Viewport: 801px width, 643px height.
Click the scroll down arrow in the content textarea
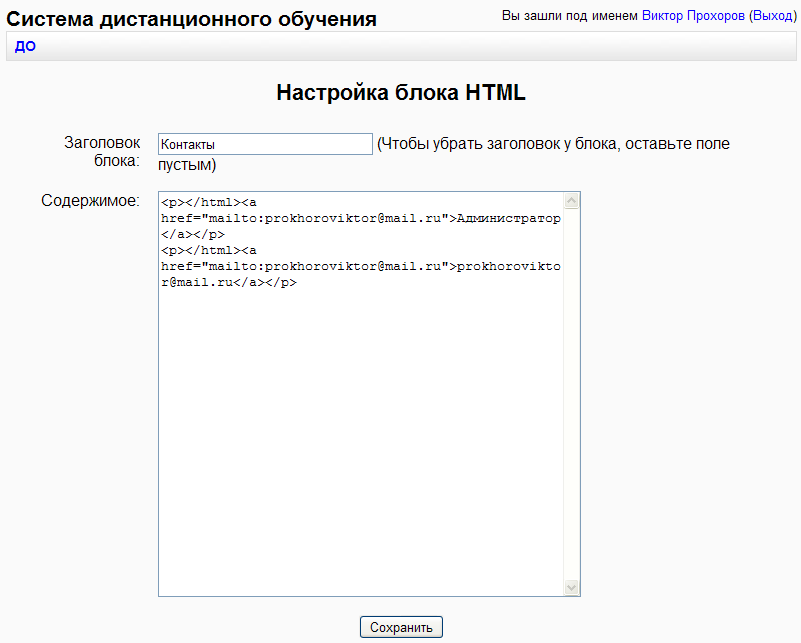click(572, 588)
